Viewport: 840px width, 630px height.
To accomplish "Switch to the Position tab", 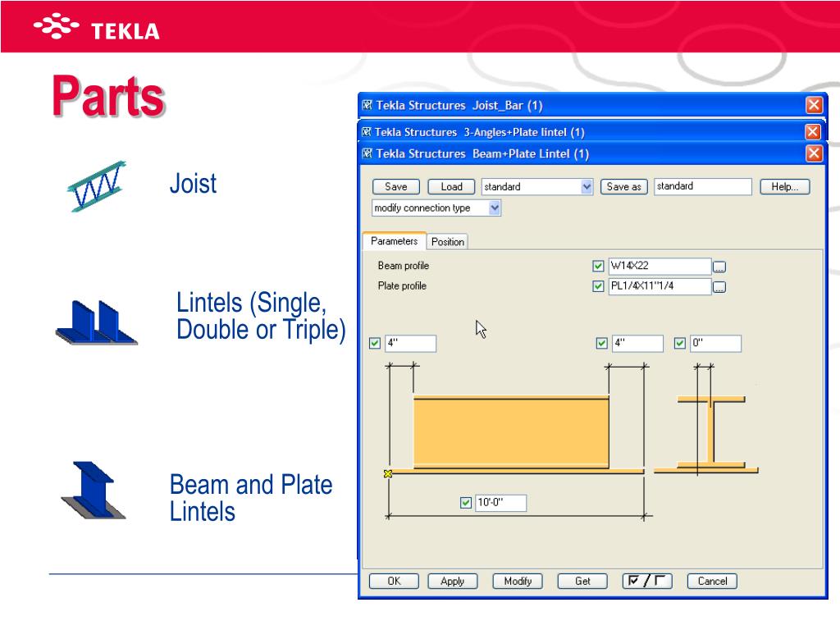I will coord(448,242).
